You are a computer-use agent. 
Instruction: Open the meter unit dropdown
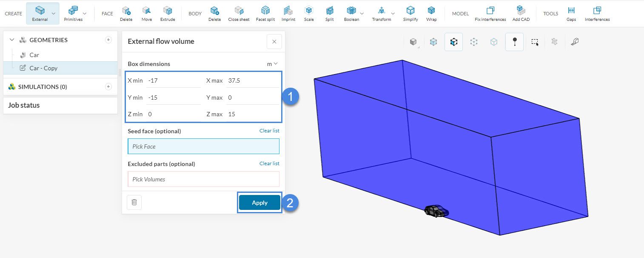[x=272, y=64]
